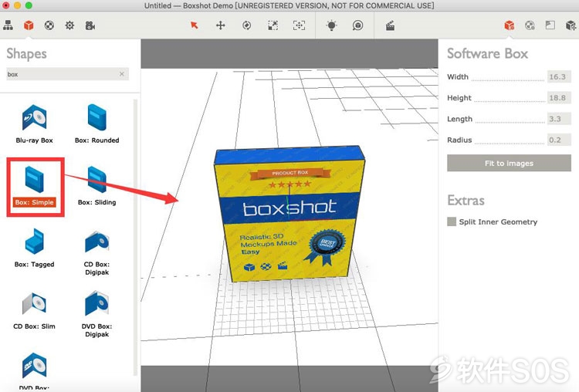579x392 pixels.
Task: Choose the Blu-ray Box shape
Action: click(34, 124)
